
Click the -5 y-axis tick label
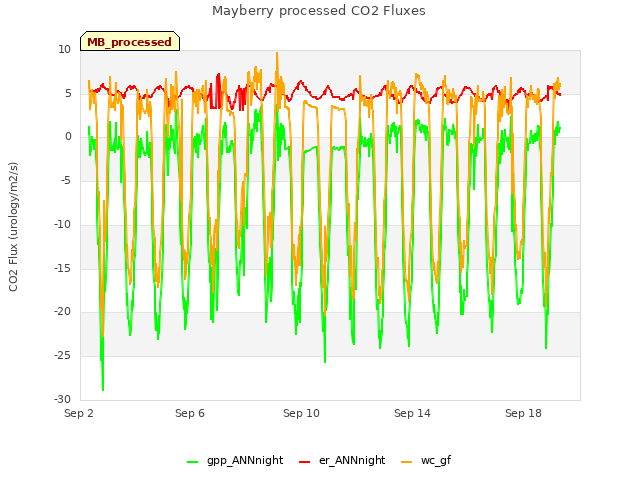(x=66, y=180)
